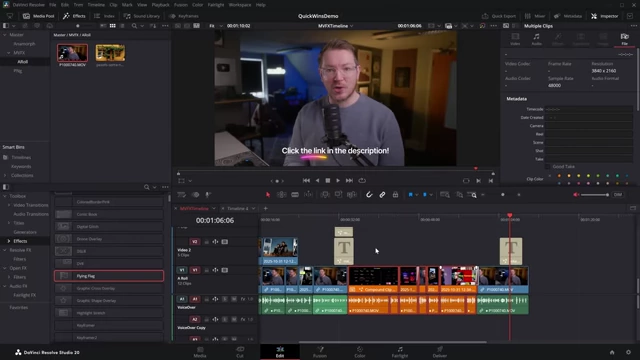
Task: Expand the Effects tree item
Action: pos(9,241)
